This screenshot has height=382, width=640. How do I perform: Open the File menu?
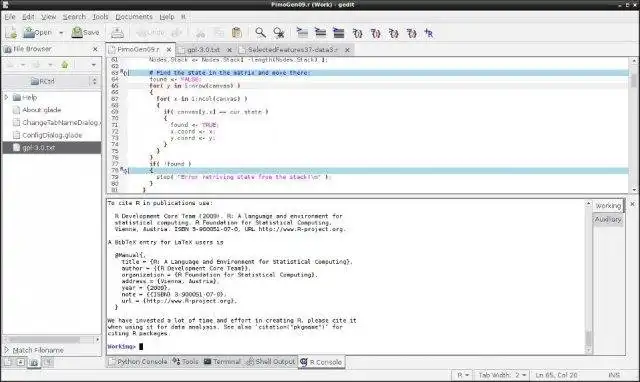[x=10, y=17]
